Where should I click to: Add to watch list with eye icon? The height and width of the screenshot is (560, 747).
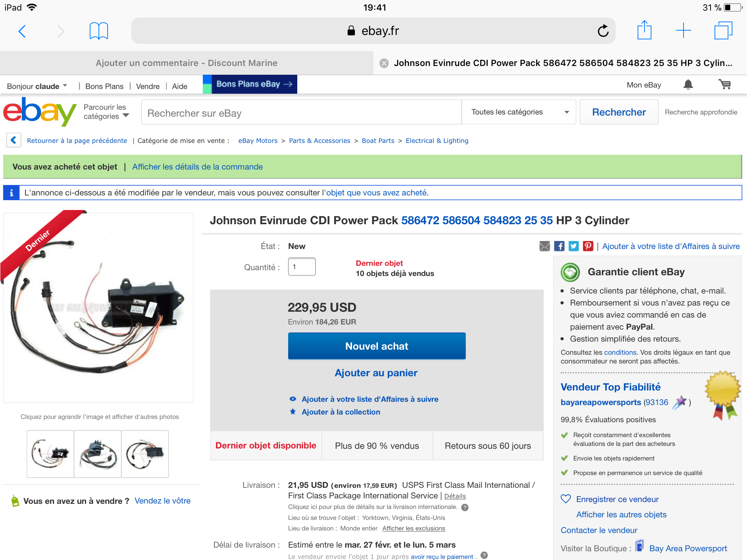click(x=293, y=399)
